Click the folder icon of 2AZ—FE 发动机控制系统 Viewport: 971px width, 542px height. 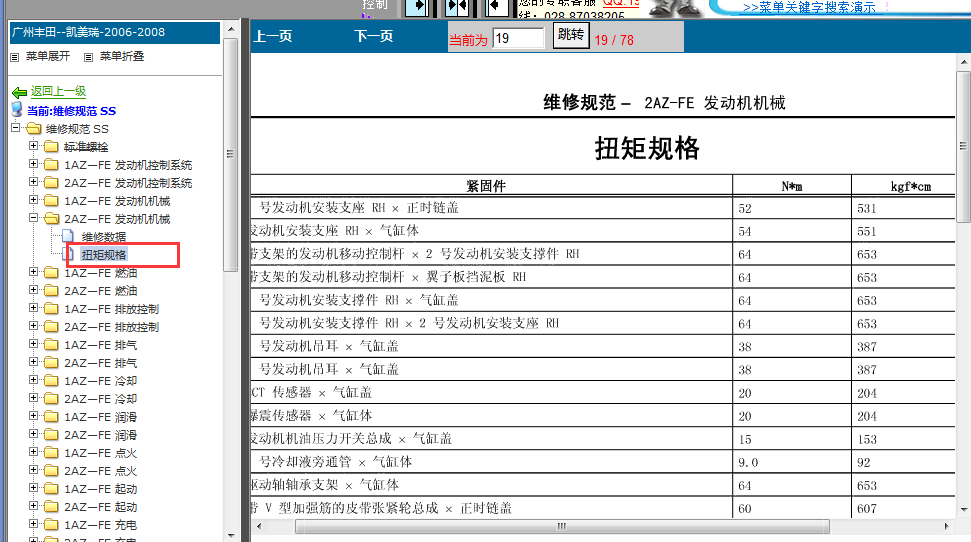click(x=51, y=182)
